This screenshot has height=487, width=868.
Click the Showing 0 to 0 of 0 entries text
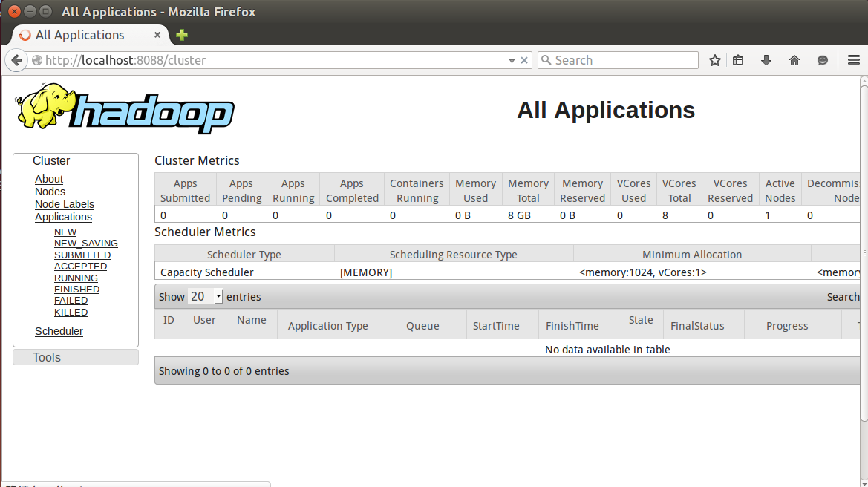click(x=223, y=371)
